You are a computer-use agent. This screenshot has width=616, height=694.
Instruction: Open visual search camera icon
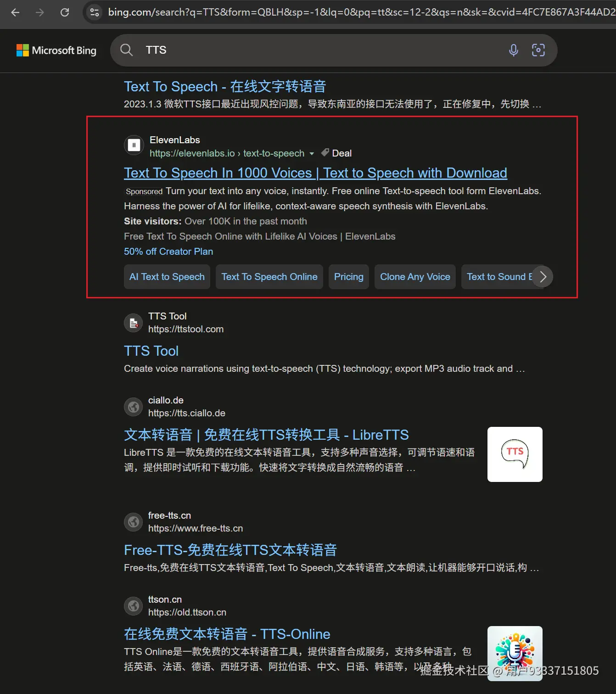[538, 50]
